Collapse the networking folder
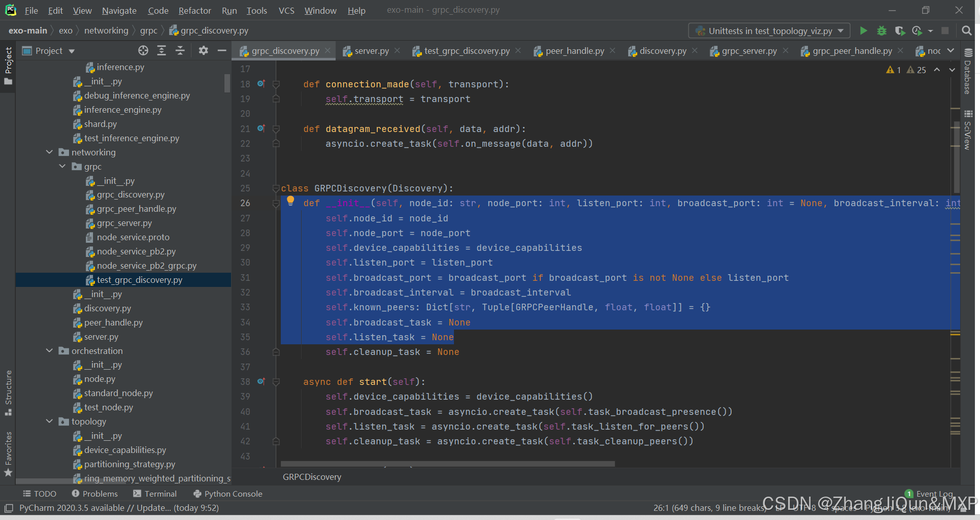 pyautogui.click(x=49, y=152)
